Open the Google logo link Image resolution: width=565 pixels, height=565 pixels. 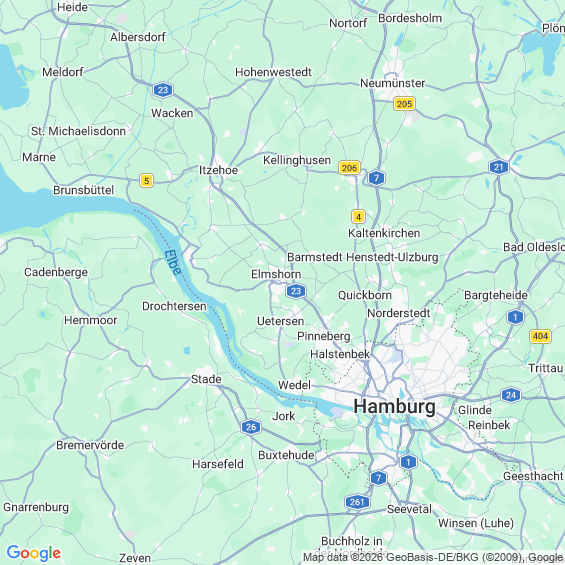click(34, 553)
